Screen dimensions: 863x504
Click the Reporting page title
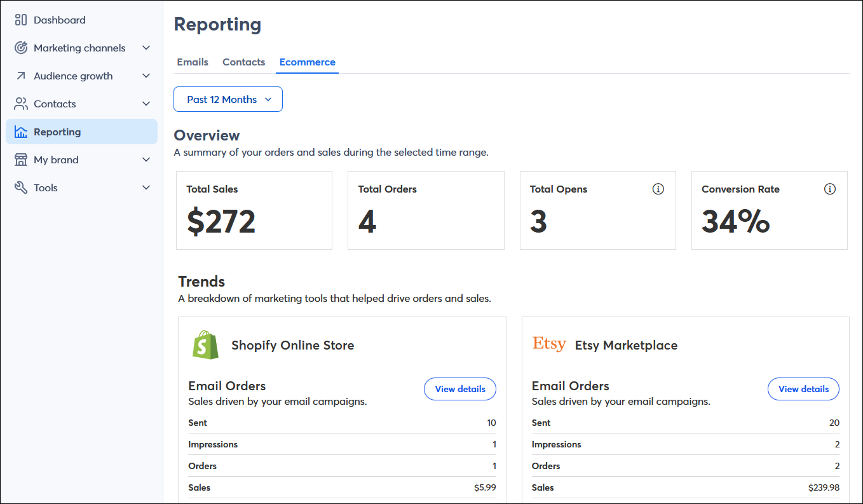(217, 25)
